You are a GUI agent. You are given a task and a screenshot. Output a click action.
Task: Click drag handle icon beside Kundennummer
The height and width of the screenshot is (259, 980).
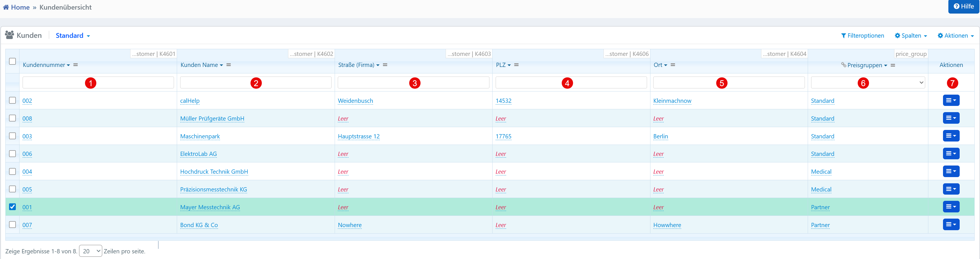(x=76, y=65)
